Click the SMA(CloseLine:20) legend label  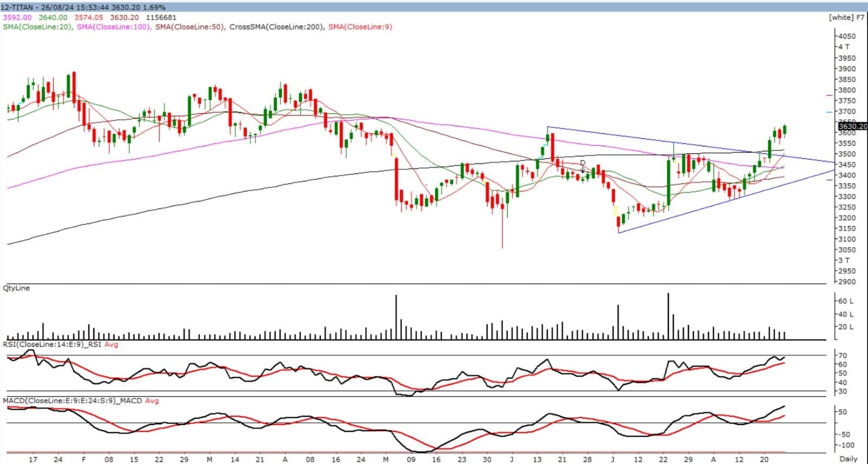(37, 27)
